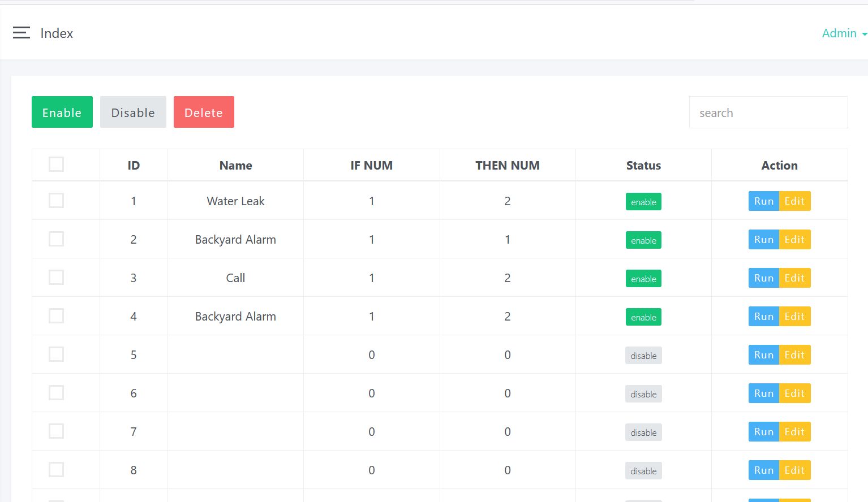Open the hamburger navigation menu
The width and height of the screenshot is (868, 502).
(x=22, y=33)
